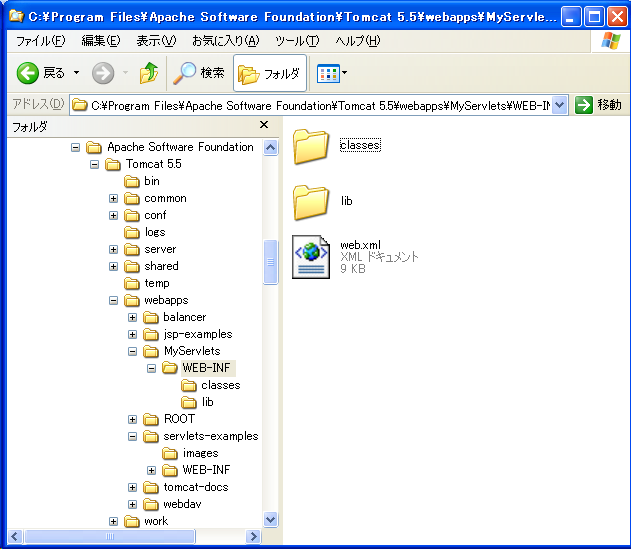631x549 pixels.
Task: Select the ROOT folder icon
Action: 151,419
